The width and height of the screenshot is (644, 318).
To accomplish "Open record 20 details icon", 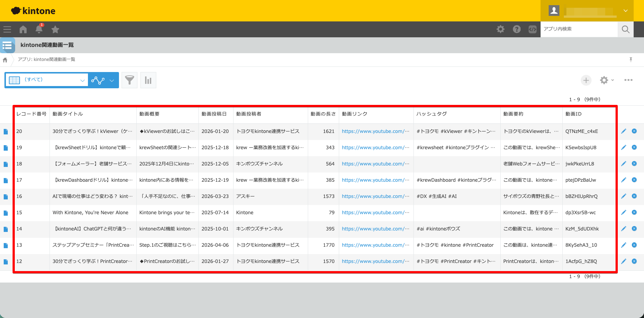I will click(x=6, y=131).
